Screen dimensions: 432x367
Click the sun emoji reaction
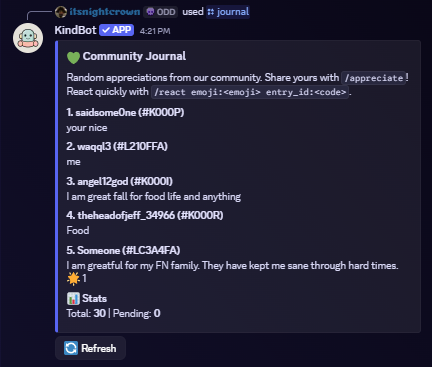coord(73,278)
